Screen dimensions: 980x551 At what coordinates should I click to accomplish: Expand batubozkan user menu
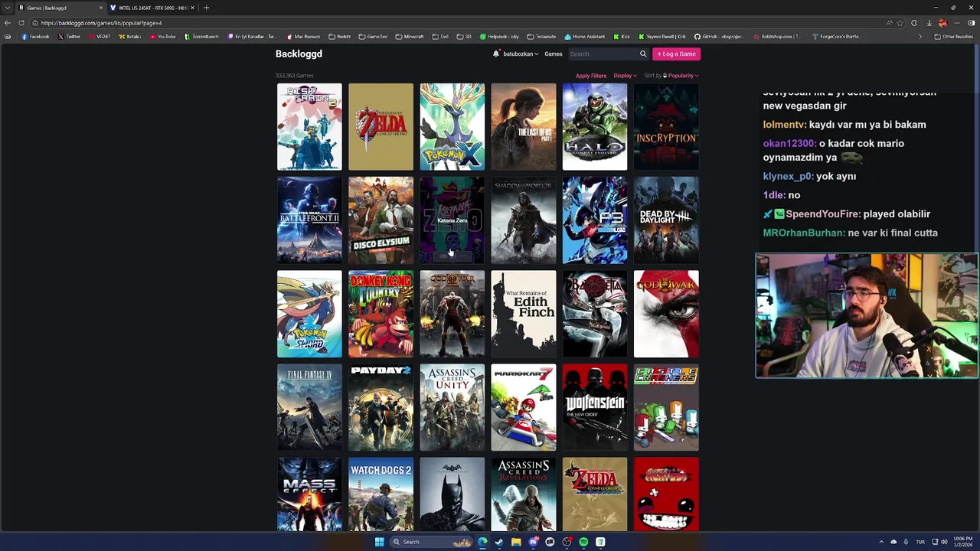point(521,54)
